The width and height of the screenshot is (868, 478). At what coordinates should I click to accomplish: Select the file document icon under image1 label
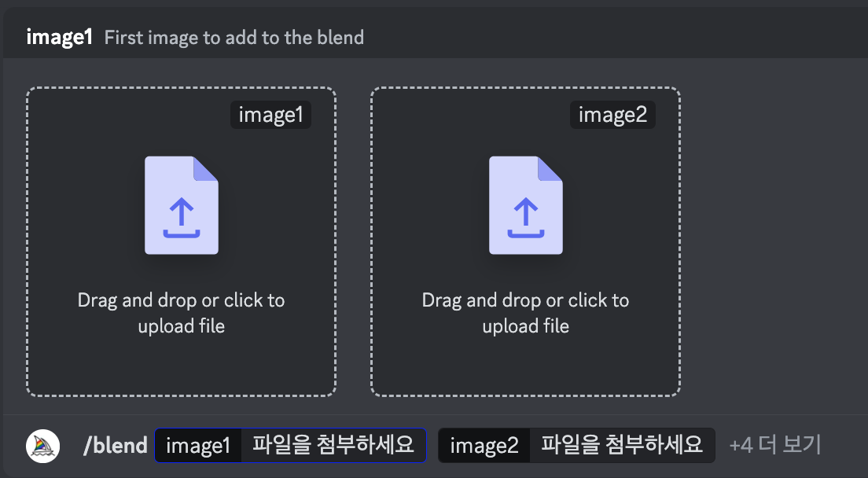182,204
